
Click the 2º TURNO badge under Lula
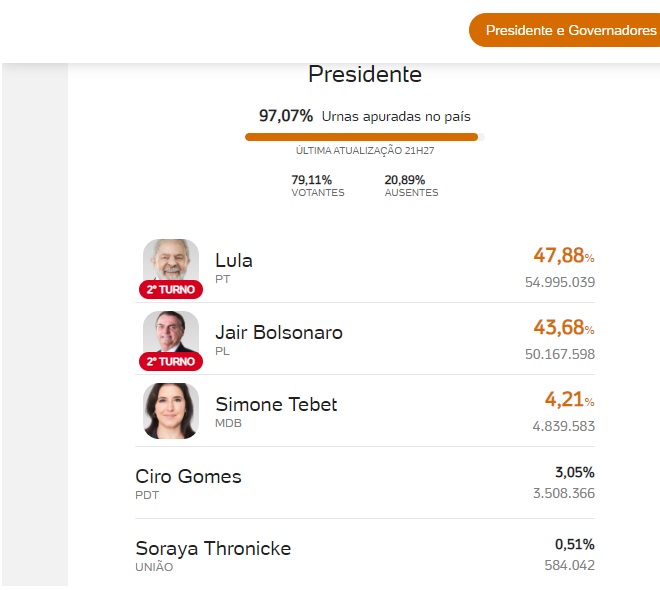pos(171,290)
